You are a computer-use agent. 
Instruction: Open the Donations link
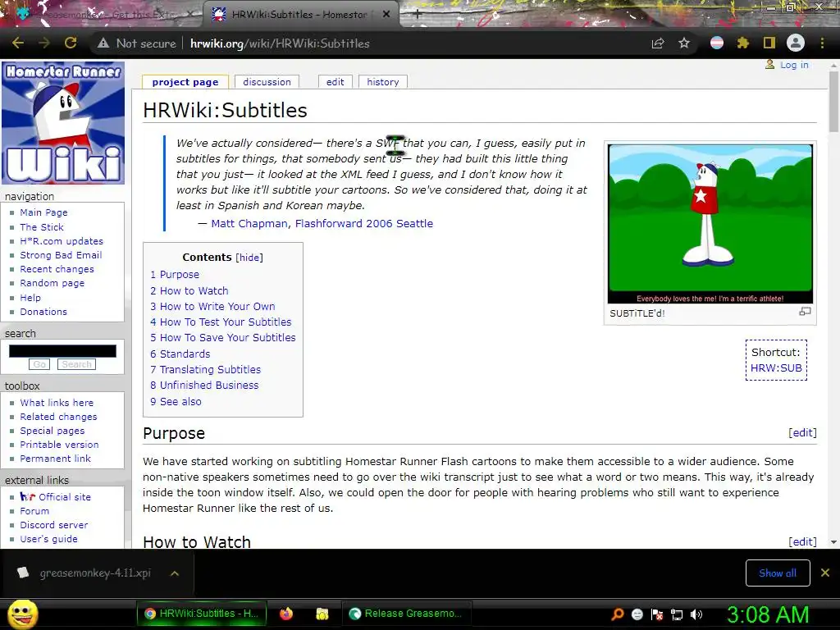pyautogui.click(x=43, y=312)
